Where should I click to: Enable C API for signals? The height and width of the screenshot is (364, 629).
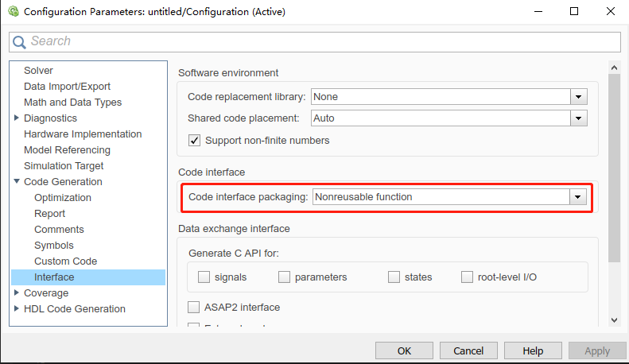point(204,277)
